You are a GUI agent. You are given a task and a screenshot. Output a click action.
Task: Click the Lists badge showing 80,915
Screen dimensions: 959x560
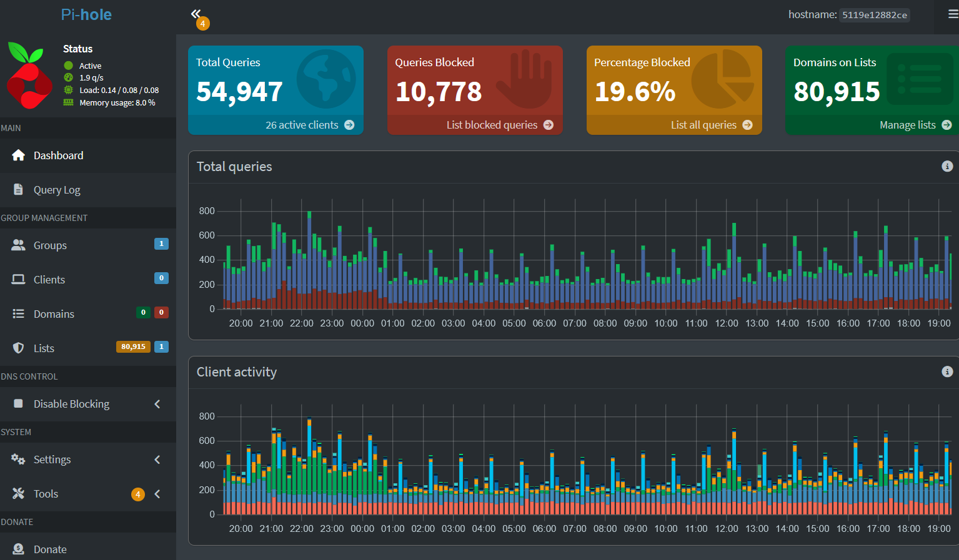pyautogui.click(x=133, y=346)
